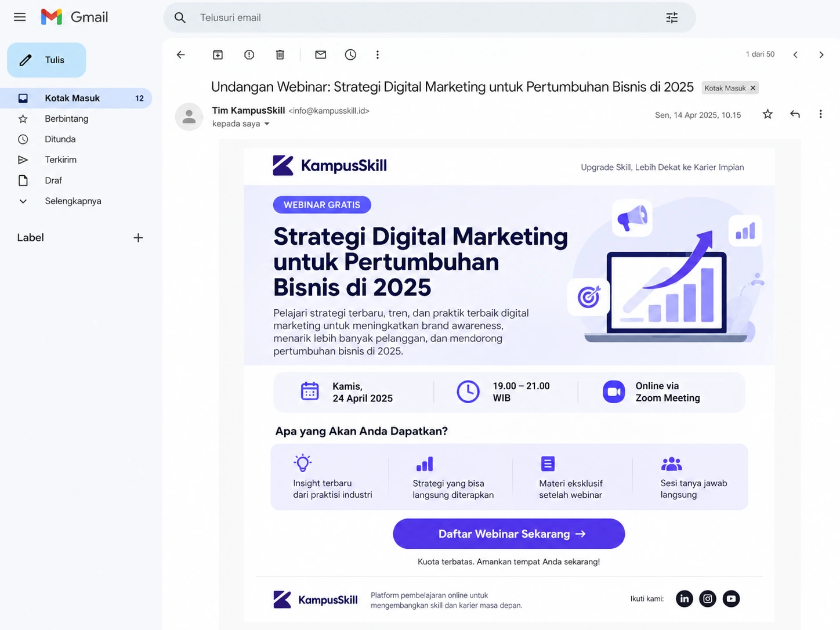Click the Telusuri email search field

click(429, 18)
